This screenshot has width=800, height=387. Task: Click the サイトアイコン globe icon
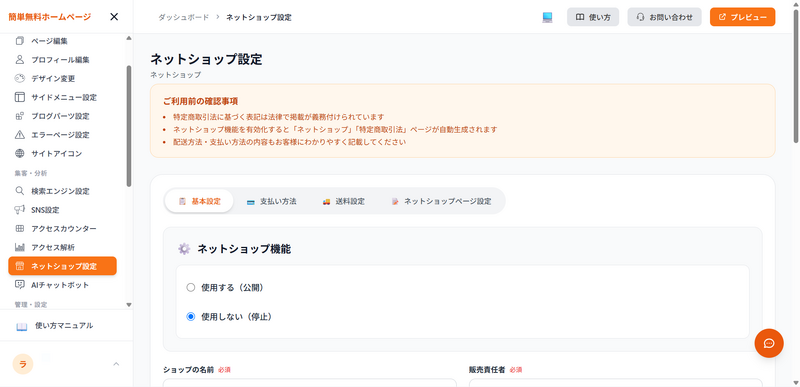click(x=20, y=153)
